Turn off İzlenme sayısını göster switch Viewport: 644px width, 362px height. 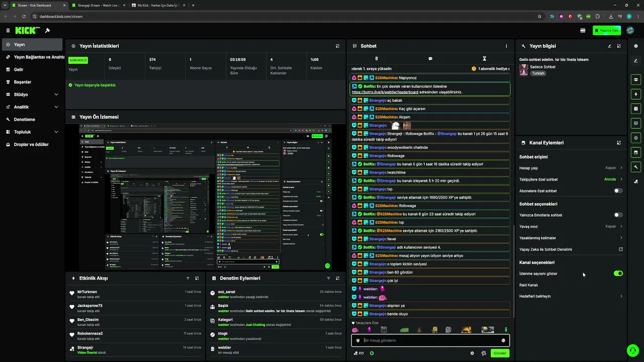tap(618, 274)
